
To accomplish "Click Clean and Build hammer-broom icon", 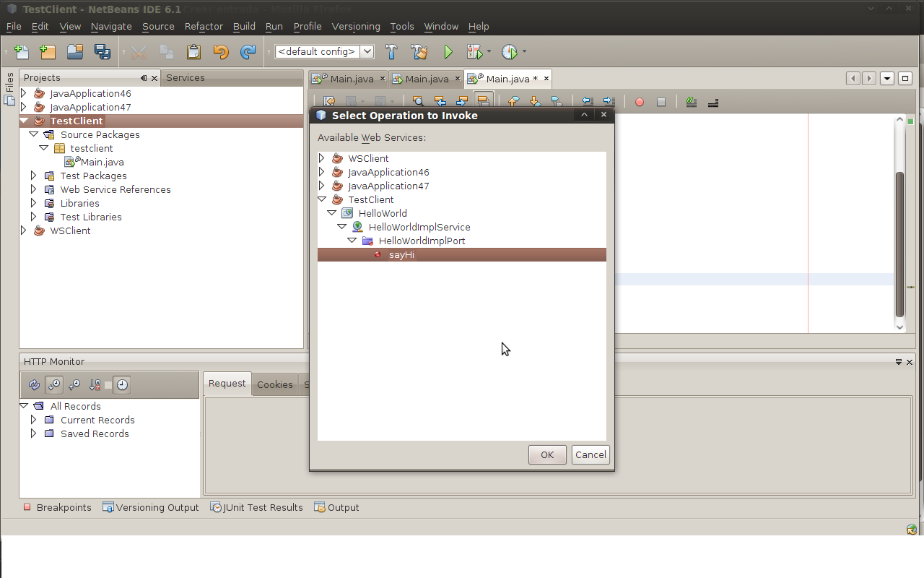I will [x=419, y=52].
